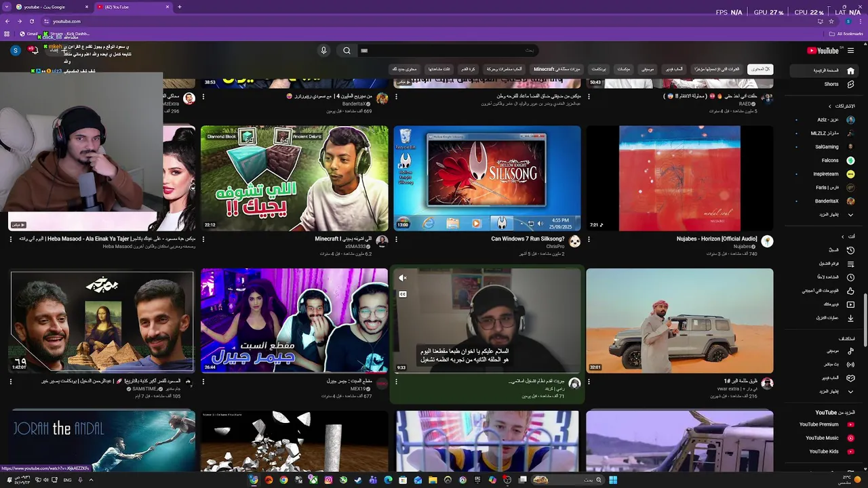Screen dimensions: 868x488
Task: Start voice search with the microphone icon
Action: [323, 51]
